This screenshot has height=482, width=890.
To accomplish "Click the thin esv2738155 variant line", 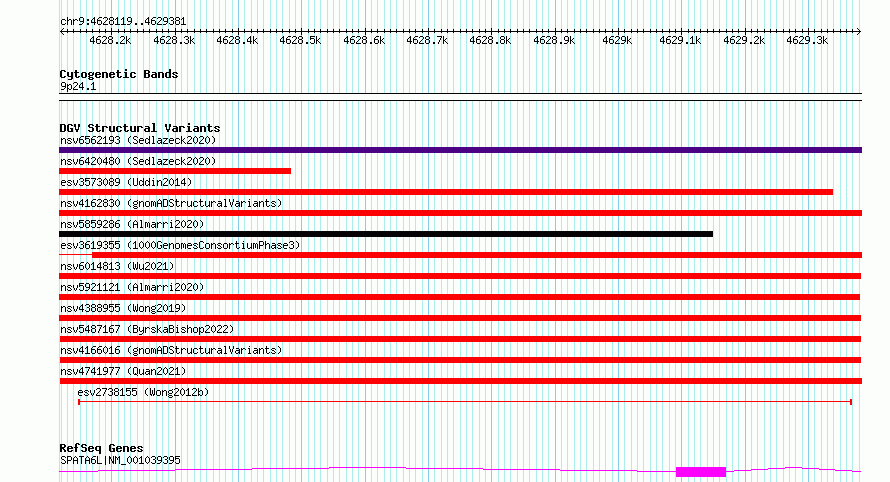I will coord(465,402).
